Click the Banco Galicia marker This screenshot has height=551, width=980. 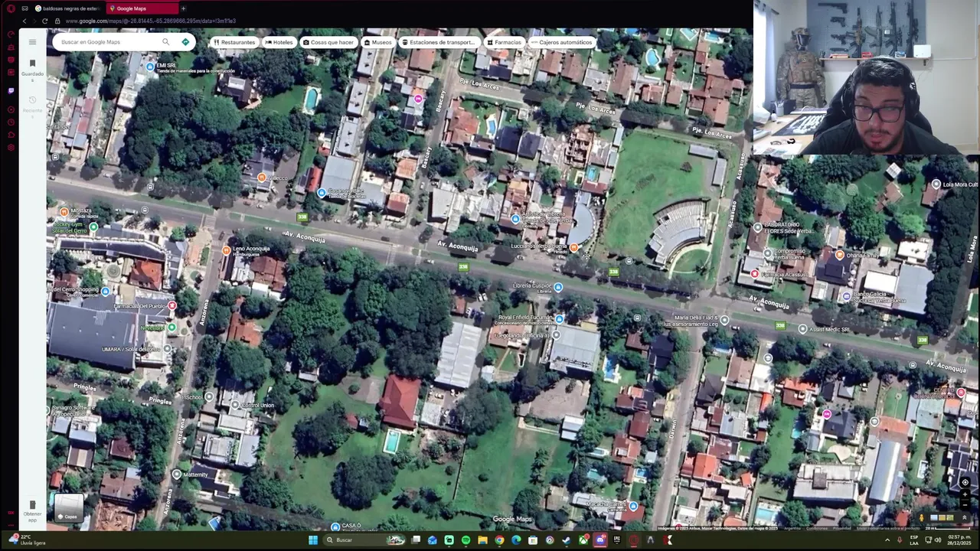pos(846,296)
